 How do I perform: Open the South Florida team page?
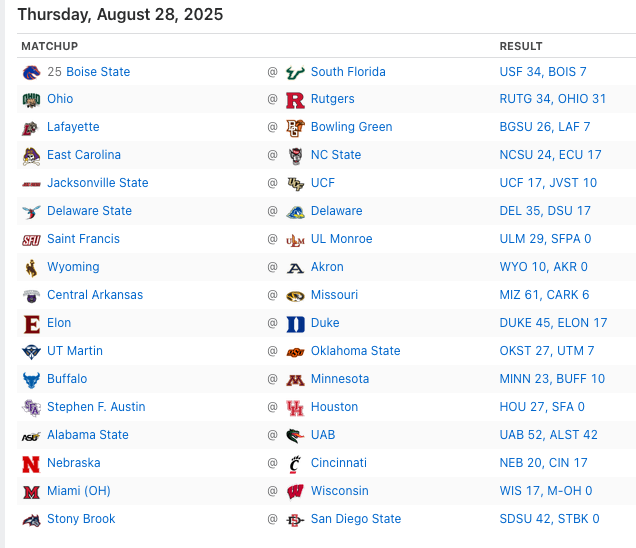coord(348,72)
